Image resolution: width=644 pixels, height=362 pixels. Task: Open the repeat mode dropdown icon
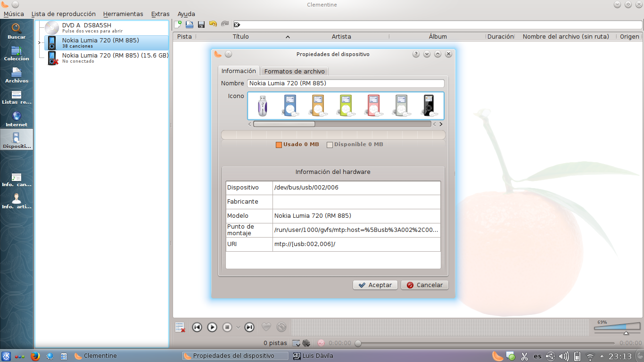pyautogui.click(x=296, y=343)
